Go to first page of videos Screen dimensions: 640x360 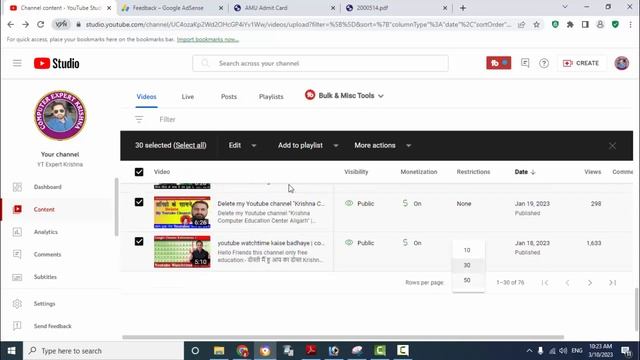(x=544, y=282)
